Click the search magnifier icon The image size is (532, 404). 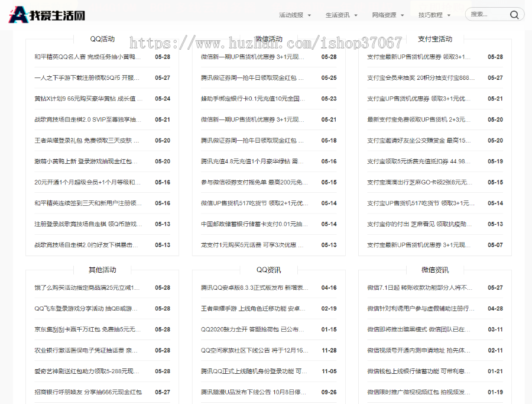pos(514,15)
